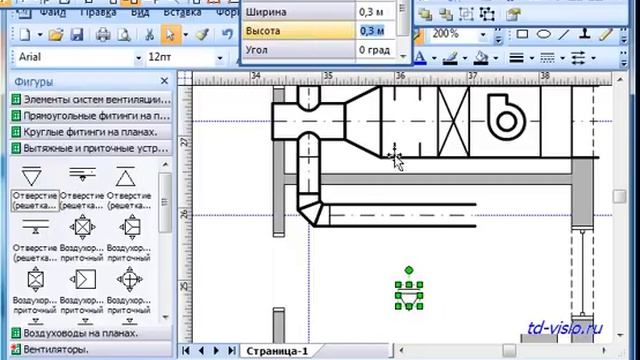The image size is (640, 360).
Task: Go to the last page button
Action: click(x=231, y=351)
